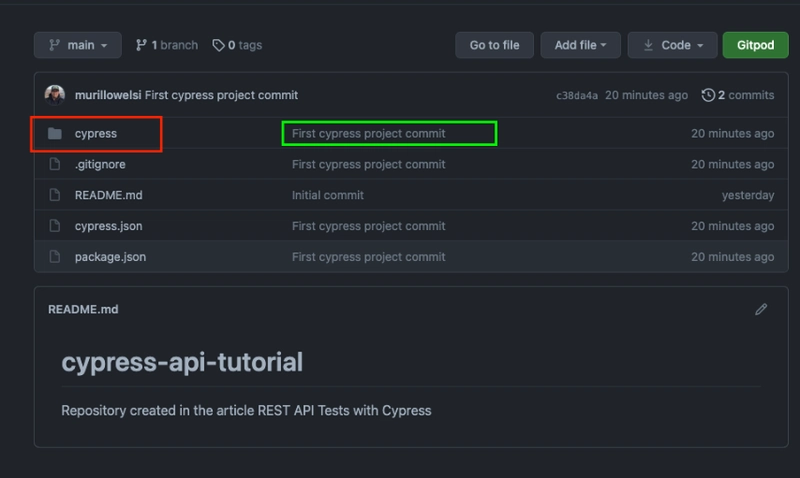
Task: Expand the Add file dropdown
Action: pyautogui.click(x=581, y=45)
